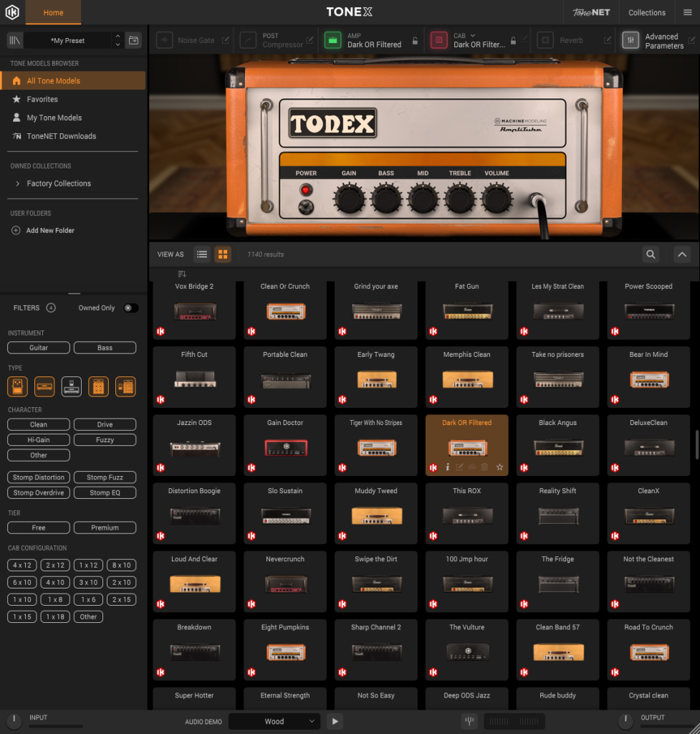Toggle the Guitar instrument filter
Screen dimensions: 700x734
(39, 348)
